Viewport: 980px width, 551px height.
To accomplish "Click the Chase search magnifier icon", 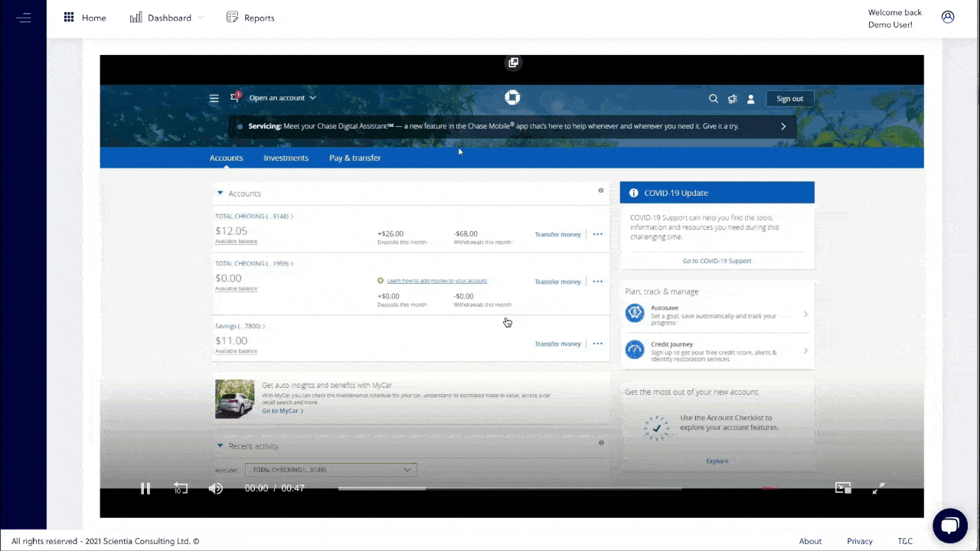I will pos(714,99).
